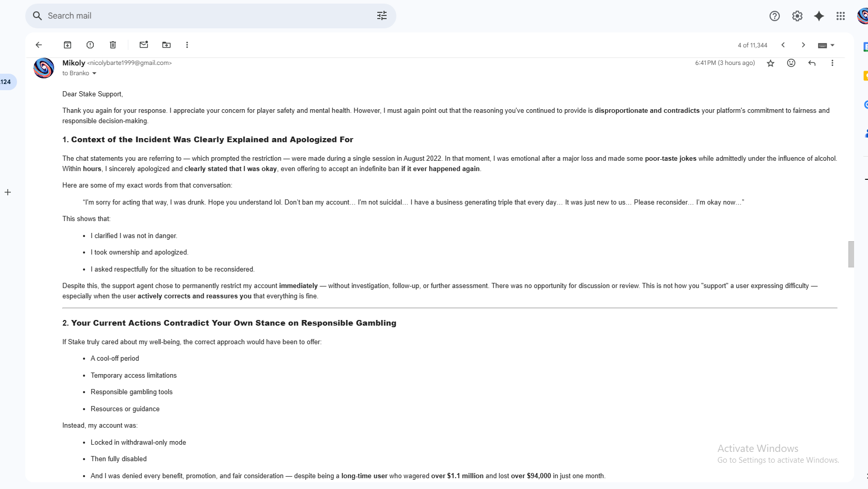Mark the email as unread
Screen dimensions: 868x489
(144, 45)
